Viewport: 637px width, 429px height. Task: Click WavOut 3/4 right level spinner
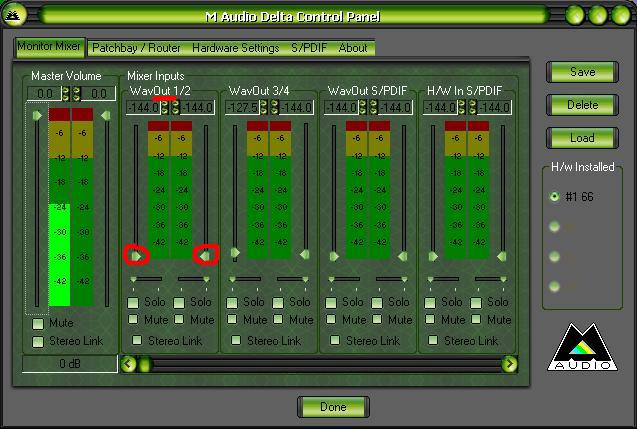click(275, 108)
